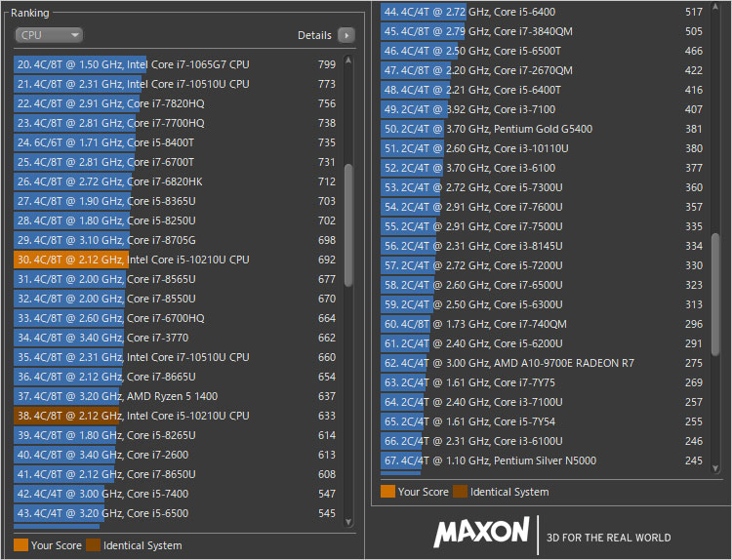Screen dimensions: 732x560
Task: Select rank 23 Core i7-7700HQ entry
Action: tap(175, 123)
